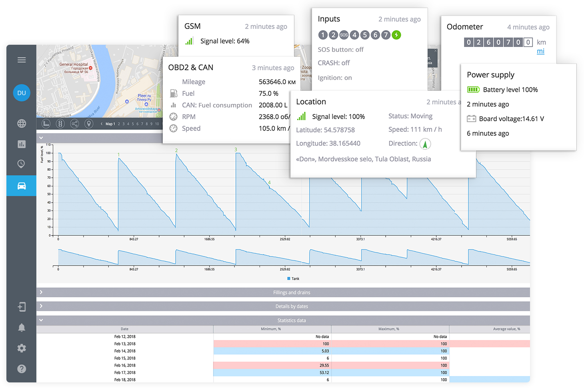Viewport: 584px width, 392px height.
Task: Click the green direction arrow compass
Action: click(x=425, y=144)
